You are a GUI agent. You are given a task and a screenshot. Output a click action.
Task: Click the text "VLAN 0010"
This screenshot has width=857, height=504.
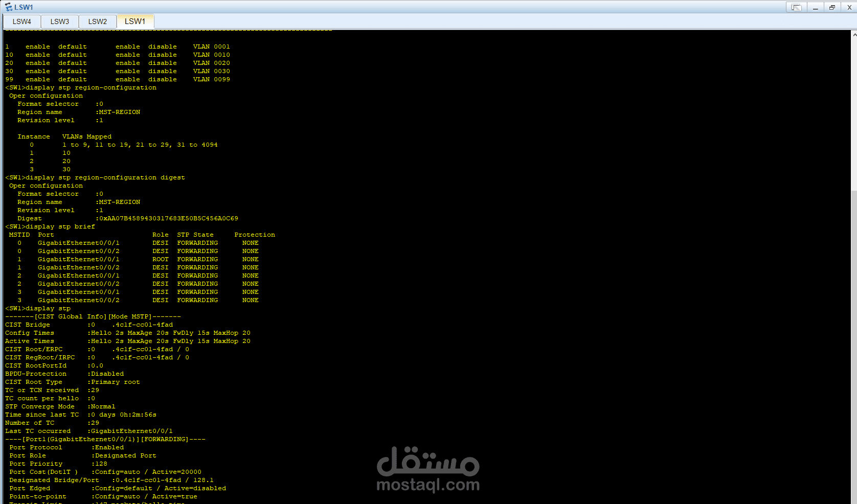(x=212, y=55)
